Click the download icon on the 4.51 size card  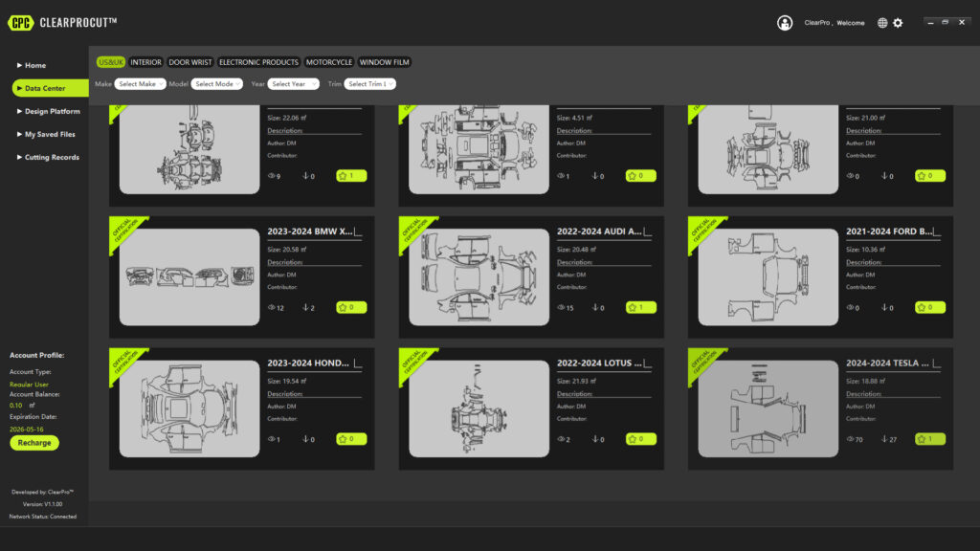595,176
